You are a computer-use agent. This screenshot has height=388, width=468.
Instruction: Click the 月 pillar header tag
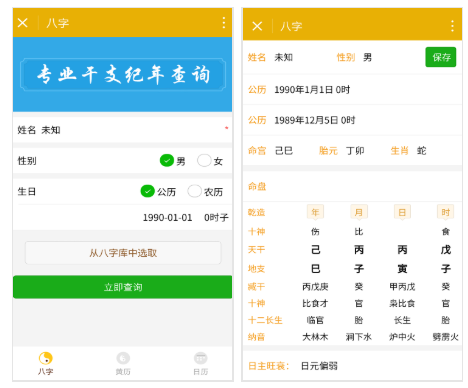(359, 212)
